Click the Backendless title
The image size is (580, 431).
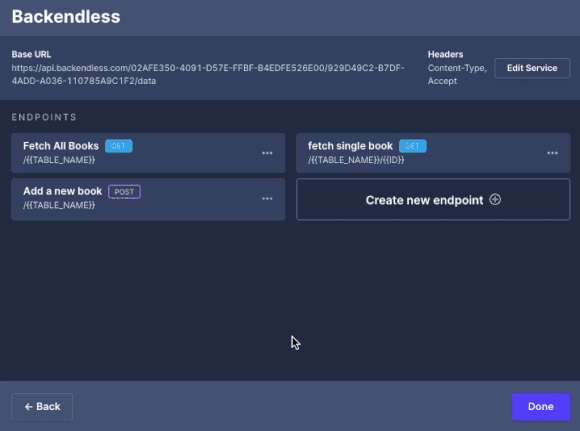(x=66, y=17)
